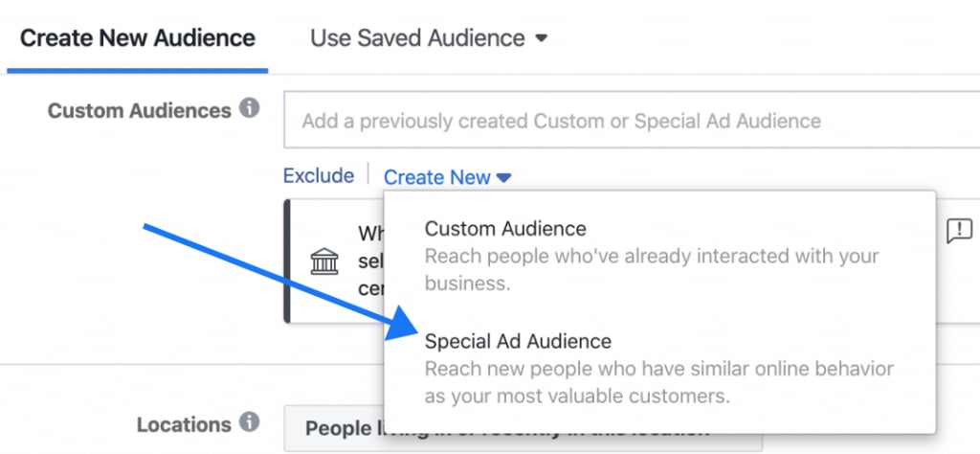Click the blue caret beside Create New

tap(503, 178)
